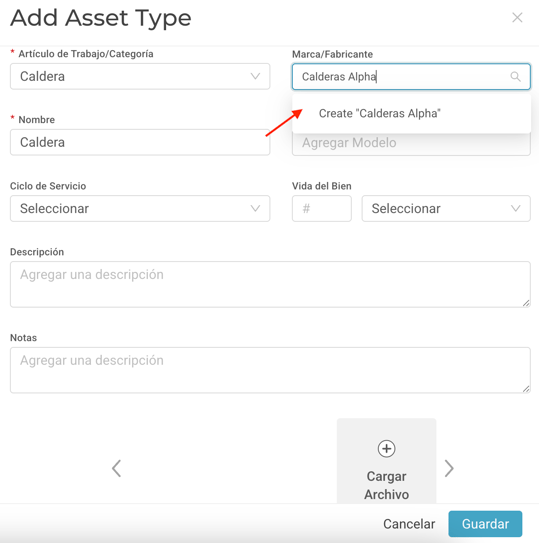Click inside the Descripción text area
The height and width of the screenshot is (543, 539).
(270, 284)
